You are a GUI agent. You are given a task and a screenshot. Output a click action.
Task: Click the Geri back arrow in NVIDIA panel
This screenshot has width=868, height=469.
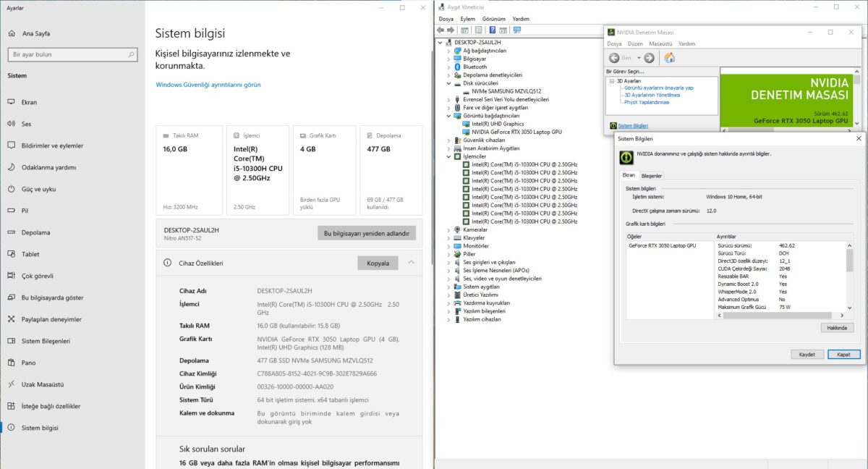pyautogui.click(x=614, y=58)
